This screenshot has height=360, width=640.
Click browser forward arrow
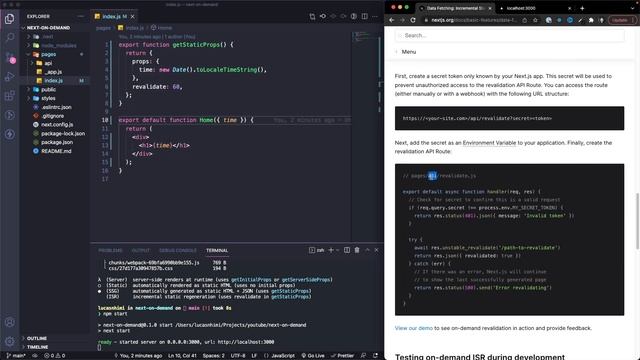(402, 20)
